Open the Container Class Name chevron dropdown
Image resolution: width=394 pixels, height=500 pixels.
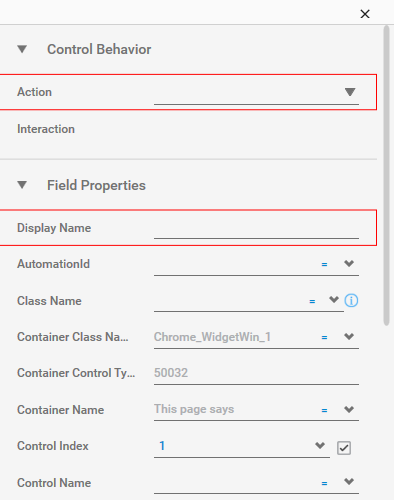click(349, 336)
